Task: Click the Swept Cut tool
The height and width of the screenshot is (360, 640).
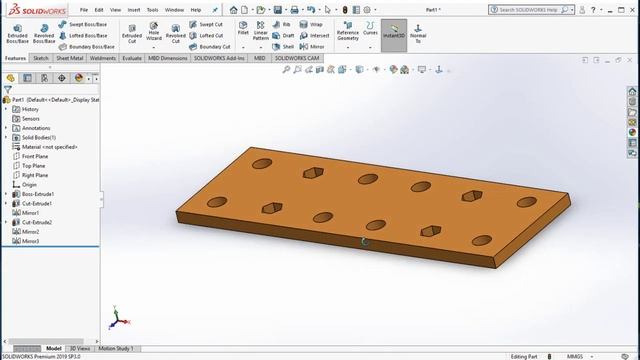Action: (x=206, y=24)
